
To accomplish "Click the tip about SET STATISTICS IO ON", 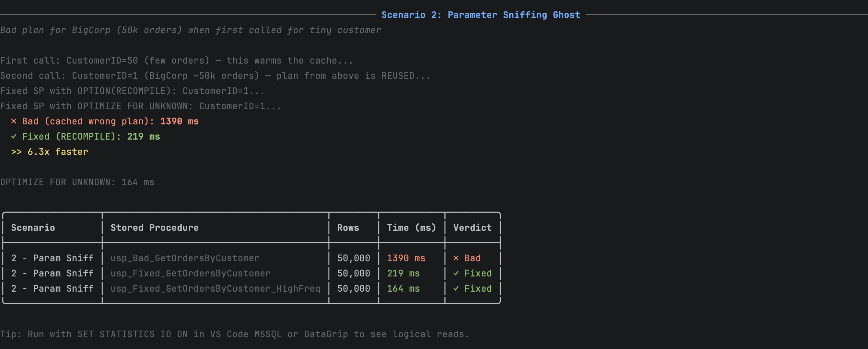I will click(x=234, y=334).
